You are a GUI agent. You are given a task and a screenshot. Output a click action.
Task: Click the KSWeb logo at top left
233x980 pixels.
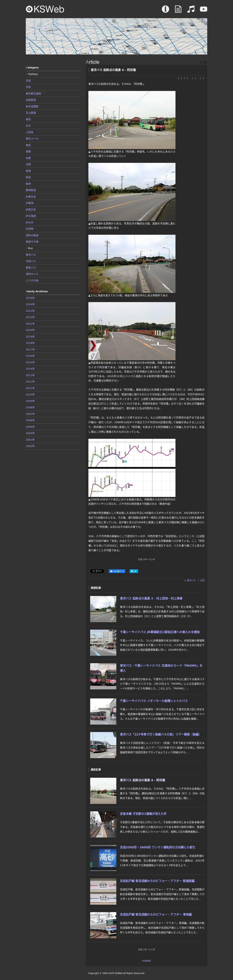click(x=45, y=9)
